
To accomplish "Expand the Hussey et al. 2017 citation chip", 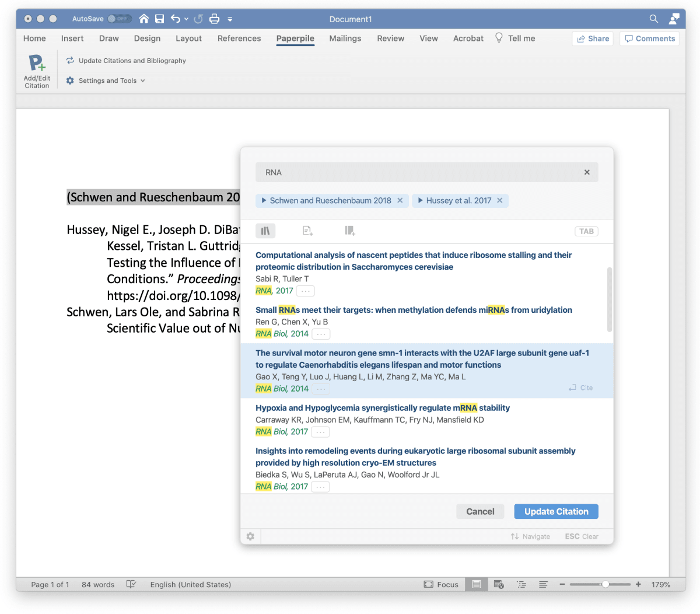I will click(421, 201).
